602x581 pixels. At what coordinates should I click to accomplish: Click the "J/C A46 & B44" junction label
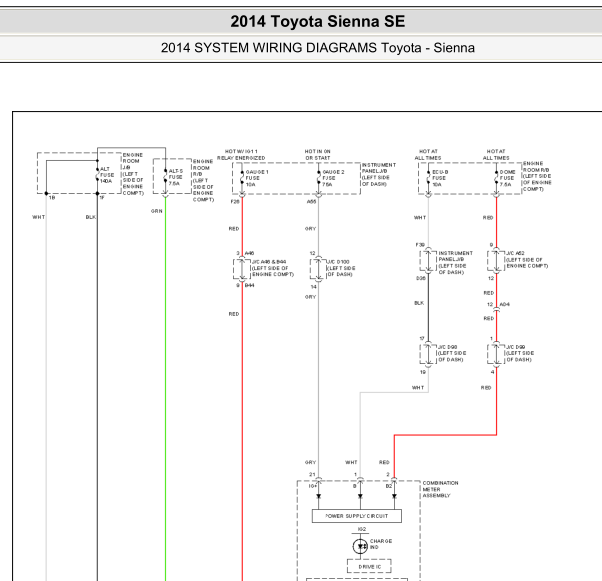tap(273, 268)
